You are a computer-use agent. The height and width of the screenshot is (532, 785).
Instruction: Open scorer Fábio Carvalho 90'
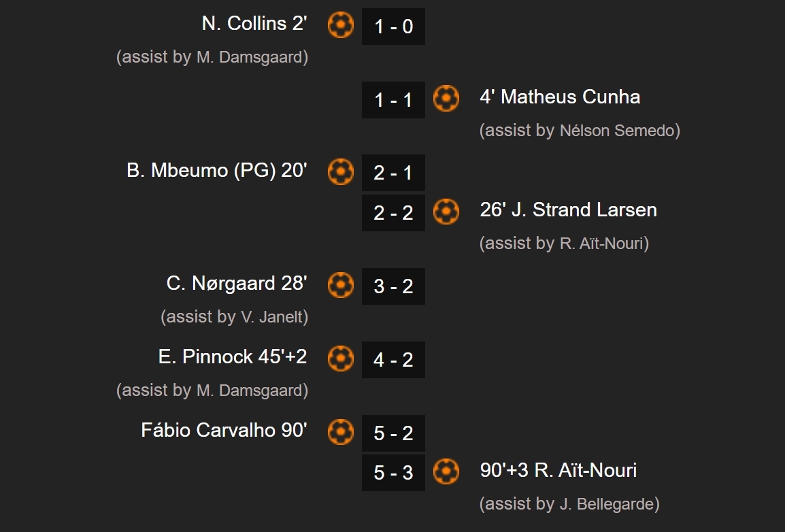(x=224, y=430)
